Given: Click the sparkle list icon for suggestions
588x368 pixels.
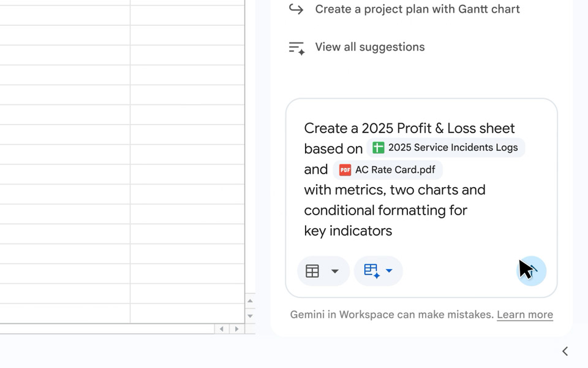Looking at the screenshot, I should tap(296, 48).
